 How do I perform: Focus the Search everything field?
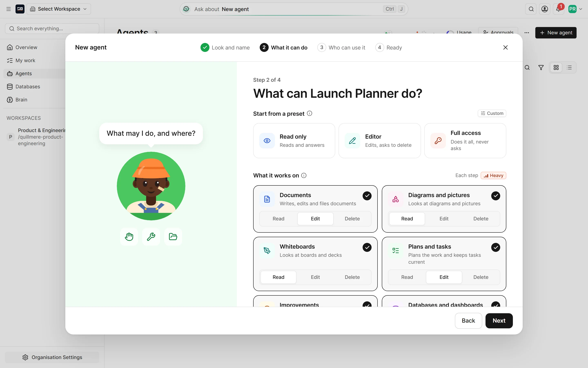pos(52,28)
